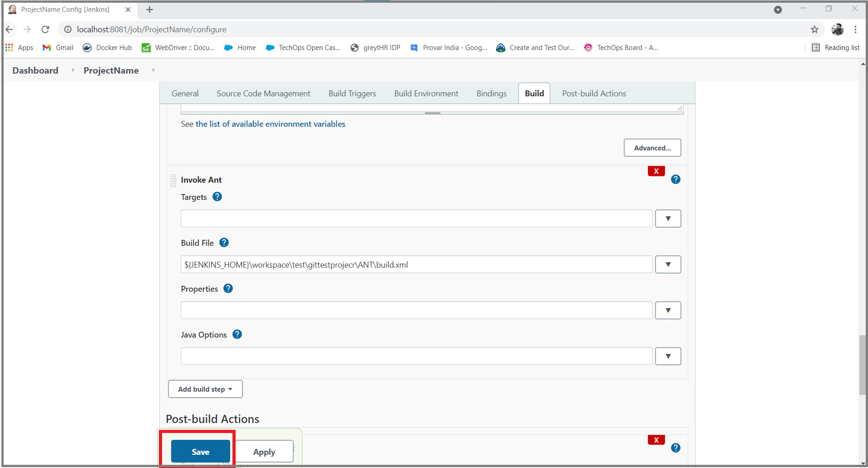868x468 pixels.
Task: Grab the Invoke Ant drag handle
Action: coord(173,180)
